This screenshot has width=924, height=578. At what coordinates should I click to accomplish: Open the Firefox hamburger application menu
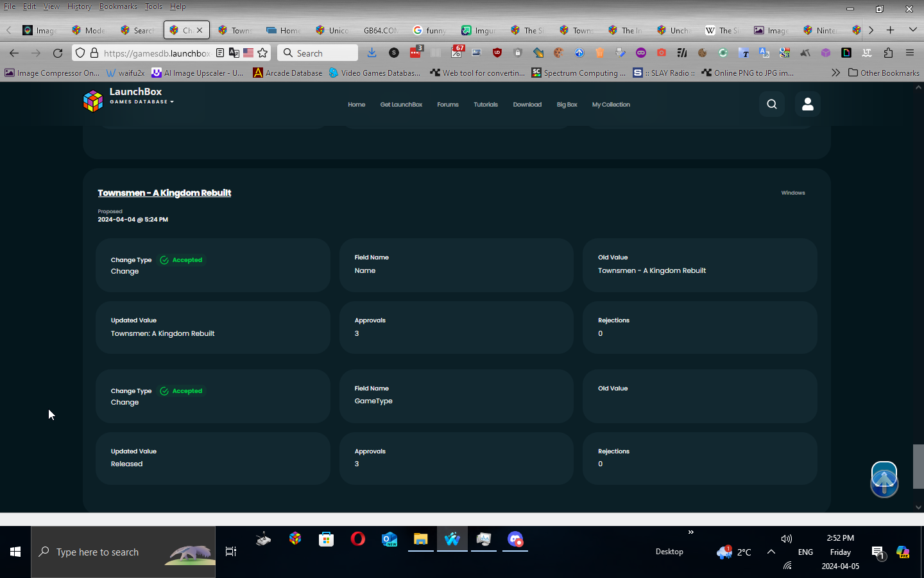(910, 53)
